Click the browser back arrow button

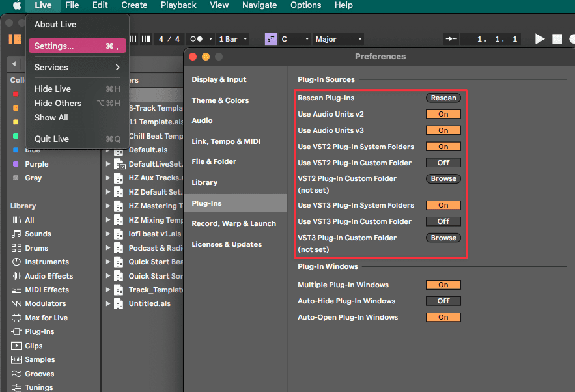[x=14, y=64]
